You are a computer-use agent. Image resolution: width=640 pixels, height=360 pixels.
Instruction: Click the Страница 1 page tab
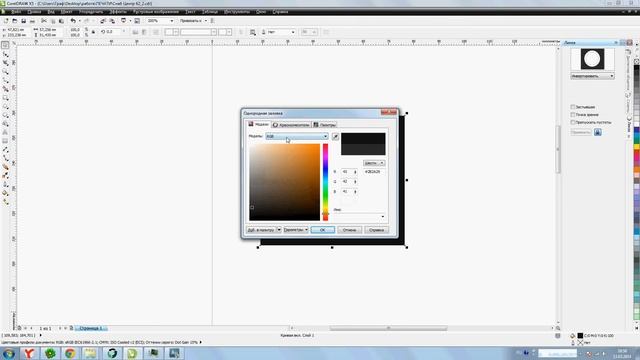[90, 328]
